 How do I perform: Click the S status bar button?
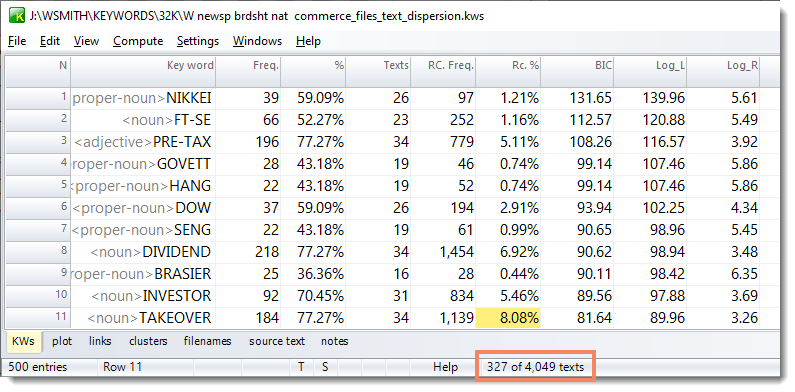[x=324, y=367]
